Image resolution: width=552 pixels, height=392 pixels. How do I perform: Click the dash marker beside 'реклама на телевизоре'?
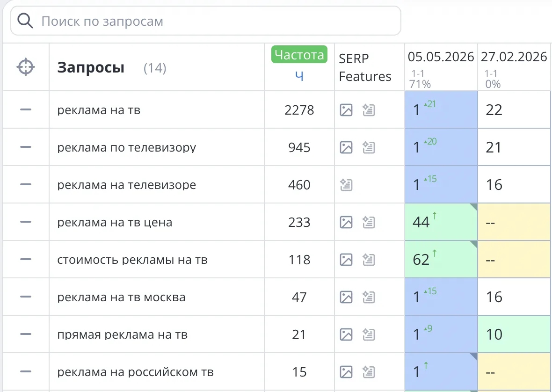[x=26, y=184]
